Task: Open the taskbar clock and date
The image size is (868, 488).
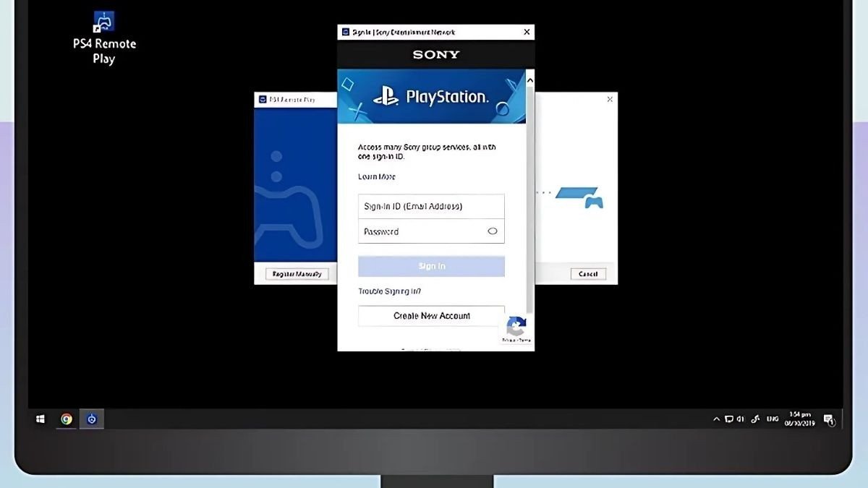Action: click(801, 419)
